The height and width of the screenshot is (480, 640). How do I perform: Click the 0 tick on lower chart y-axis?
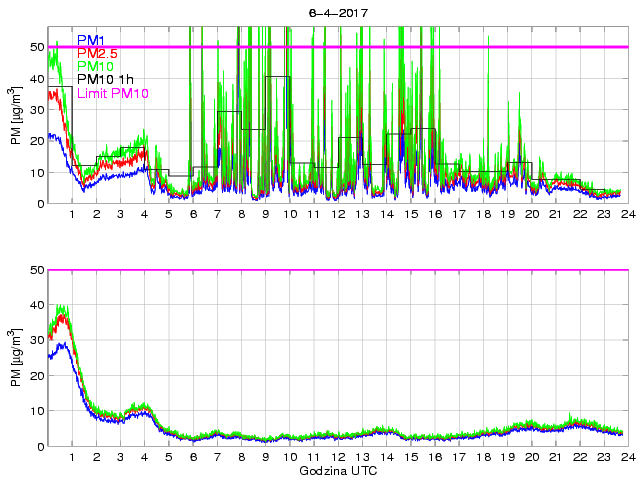(39, 446)
